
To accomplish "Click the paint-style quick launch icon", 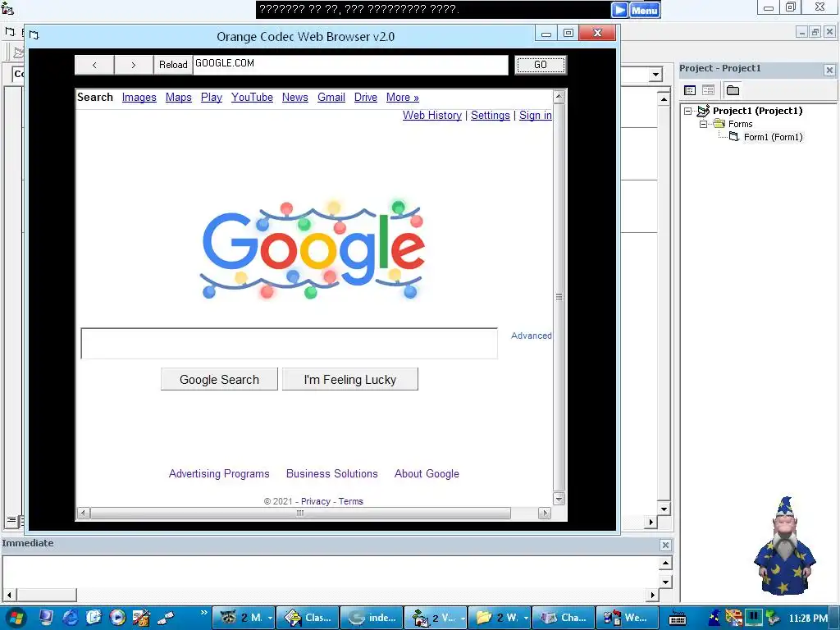I will pyautogui.click(x=141, y=618).
